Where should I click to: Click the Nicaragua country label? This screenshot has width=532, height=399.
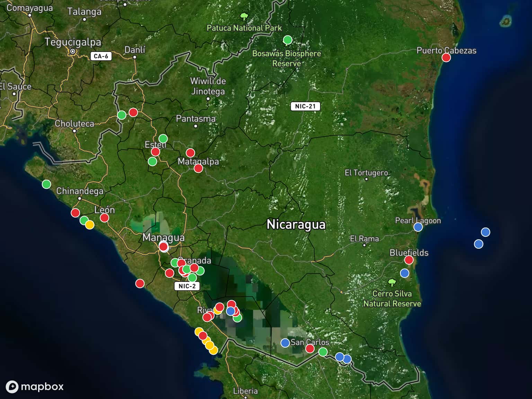[x=296, y=225]
